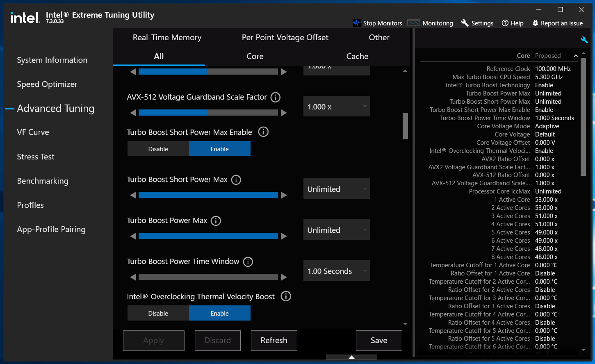Show info icon for Turbo Boost Power Max

coord(216,221)
